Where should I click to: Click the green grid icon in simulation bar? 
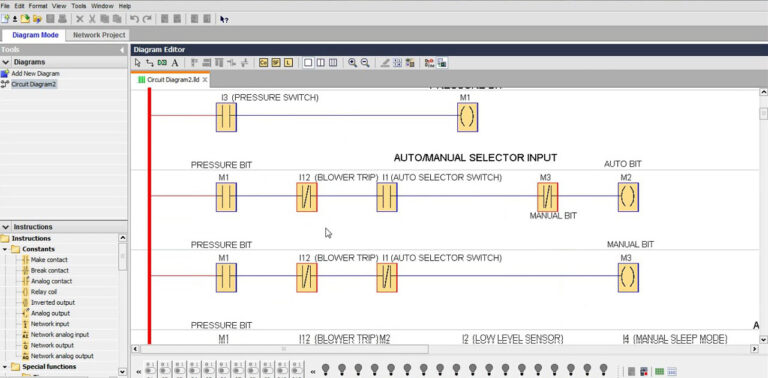pos(659,372)
